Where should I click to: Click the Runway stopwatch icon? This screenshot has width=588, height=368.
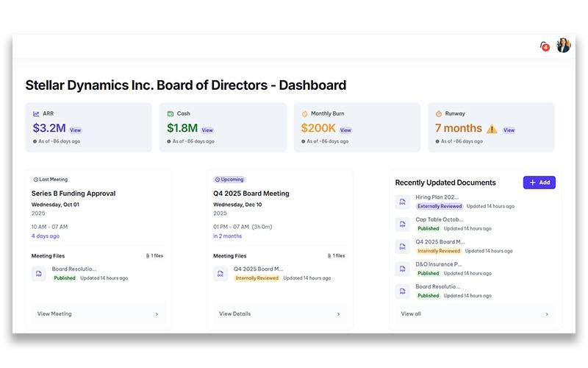click(439, 114)
